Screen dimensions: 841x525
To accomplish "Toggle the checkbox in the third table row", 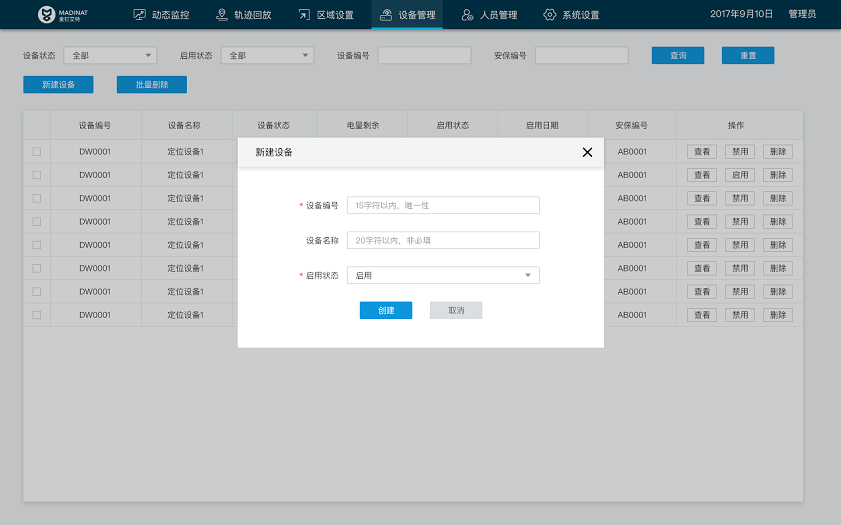I will click(37, 198).
